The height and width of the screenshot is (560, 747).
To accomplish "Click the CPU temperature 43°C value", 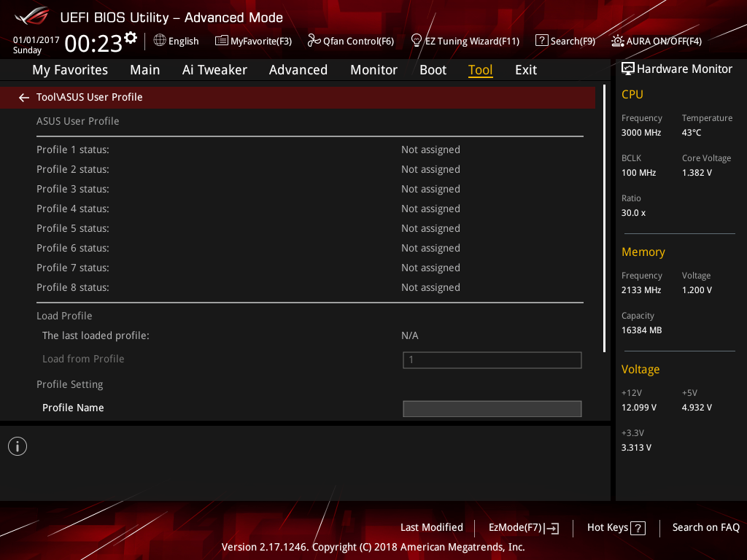I will [692, 133].
